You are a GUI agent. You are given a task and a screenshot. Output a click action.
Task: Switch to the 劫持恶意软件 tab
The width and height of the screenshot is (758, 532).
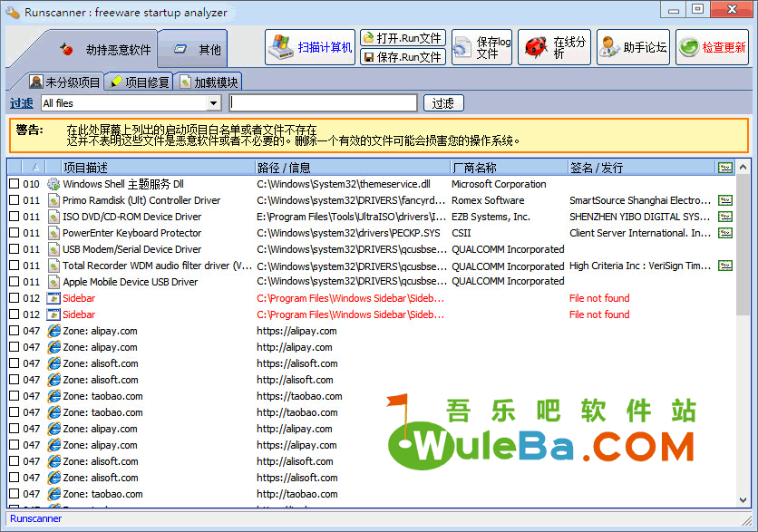[104, 49]
